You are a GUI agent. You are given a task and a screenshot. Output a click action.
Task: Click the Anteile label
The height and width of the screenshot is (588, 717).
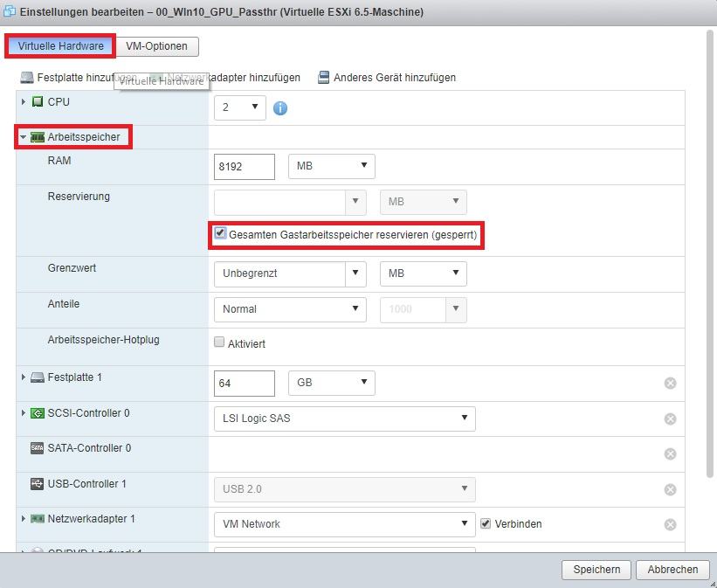click(x=64, y=304)
